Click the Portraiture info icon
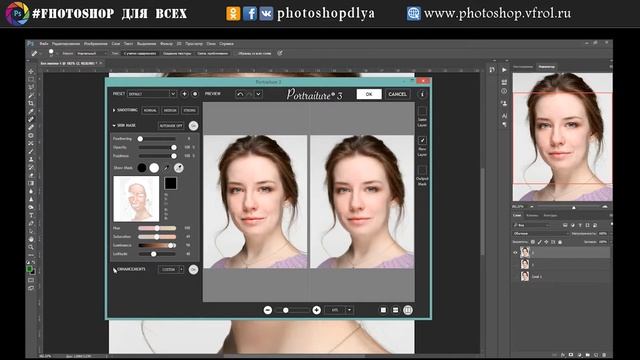Screen dimensions: 640x360 tap(422, 94)
